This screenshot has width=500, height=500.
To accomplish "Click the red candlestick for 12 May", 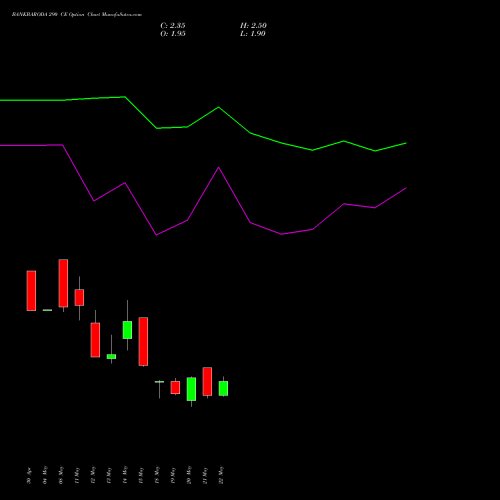I will pos(95,340).
